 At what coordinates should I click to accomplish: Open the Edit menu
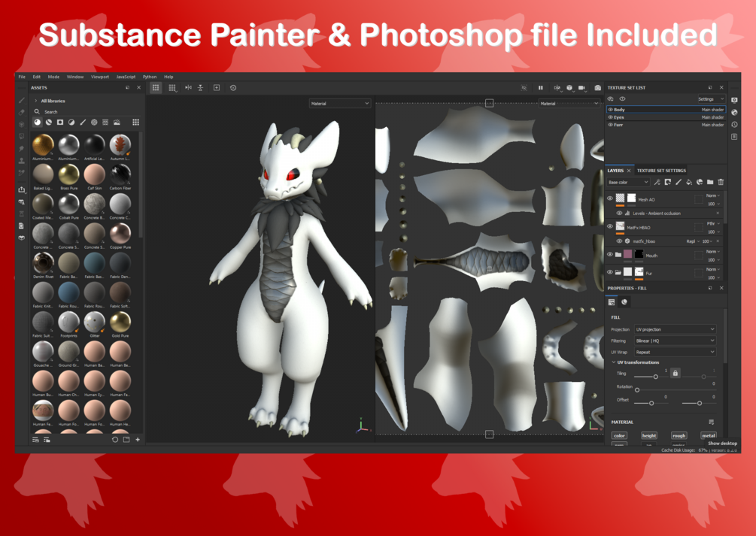[x=37, y=77]
